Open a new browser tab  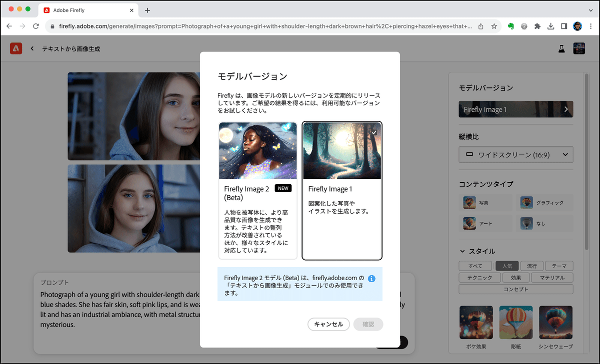[x=147, y=10]
